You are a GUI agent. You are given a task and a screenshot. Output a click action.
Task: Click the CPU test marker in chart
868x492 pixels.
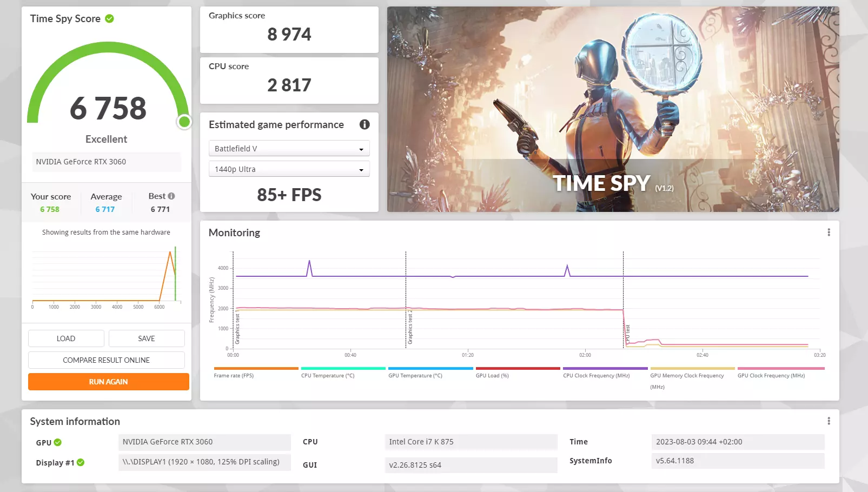click(x=627, y=335)
